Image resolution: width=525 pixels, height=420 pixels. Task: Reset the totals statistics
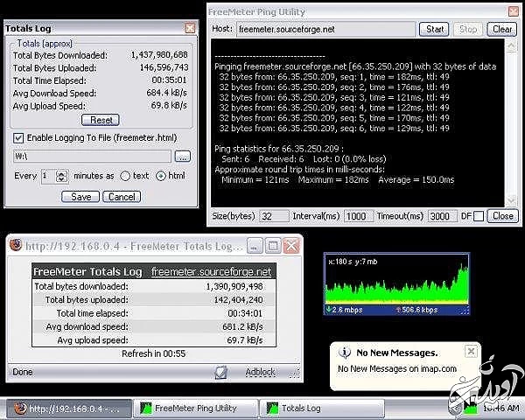[x=100, y=120]
